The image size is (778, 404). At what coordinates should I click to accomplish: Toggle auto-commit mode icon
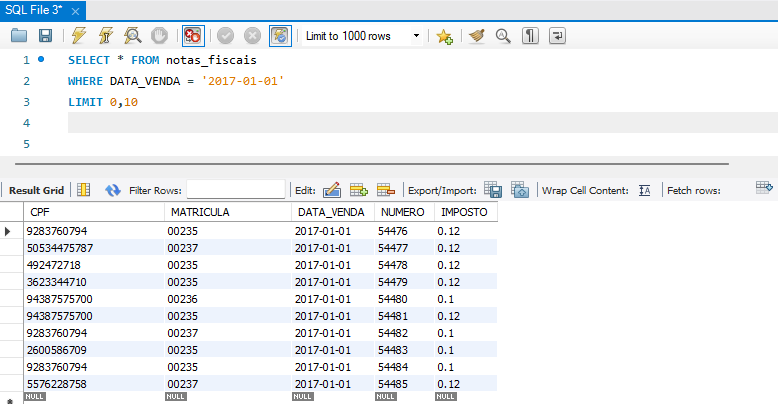click(x=280, y=36)
